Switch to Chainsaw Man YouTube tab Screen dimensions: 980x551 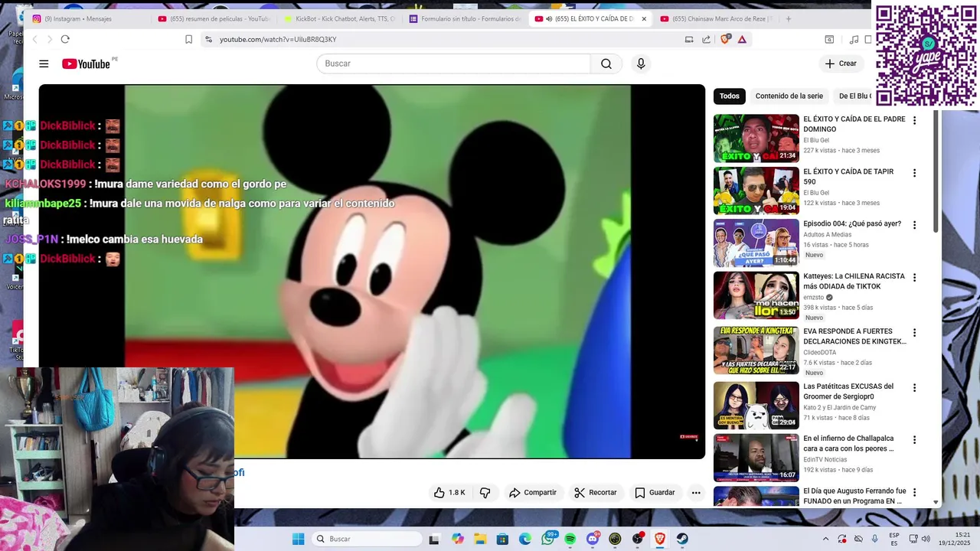[717, 19]
